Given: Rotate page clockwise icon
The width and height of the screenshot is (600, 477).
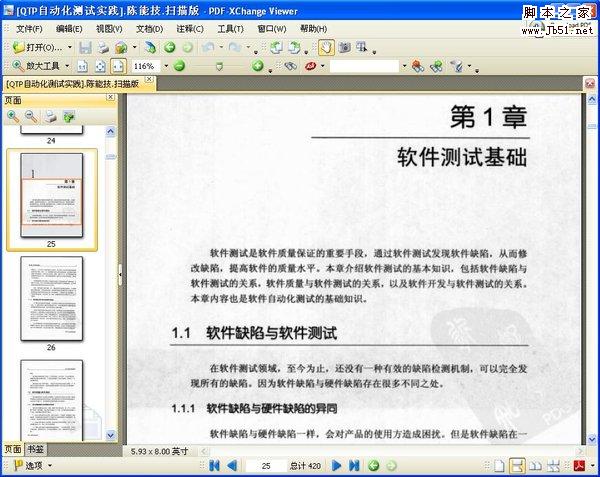Looking at the screenshot, I should [294, 47].
